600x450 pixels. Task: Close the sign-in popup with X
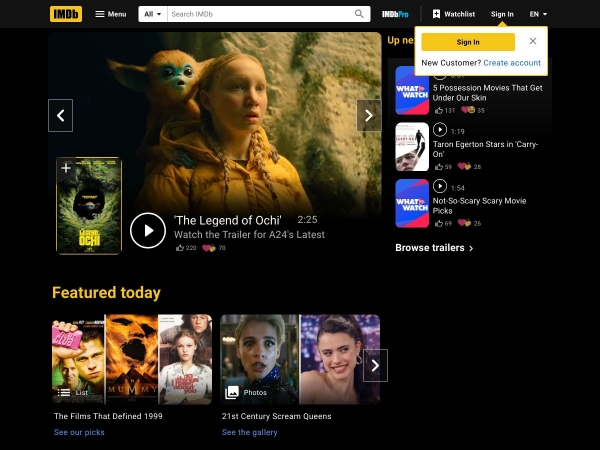(x=533, y=41)
